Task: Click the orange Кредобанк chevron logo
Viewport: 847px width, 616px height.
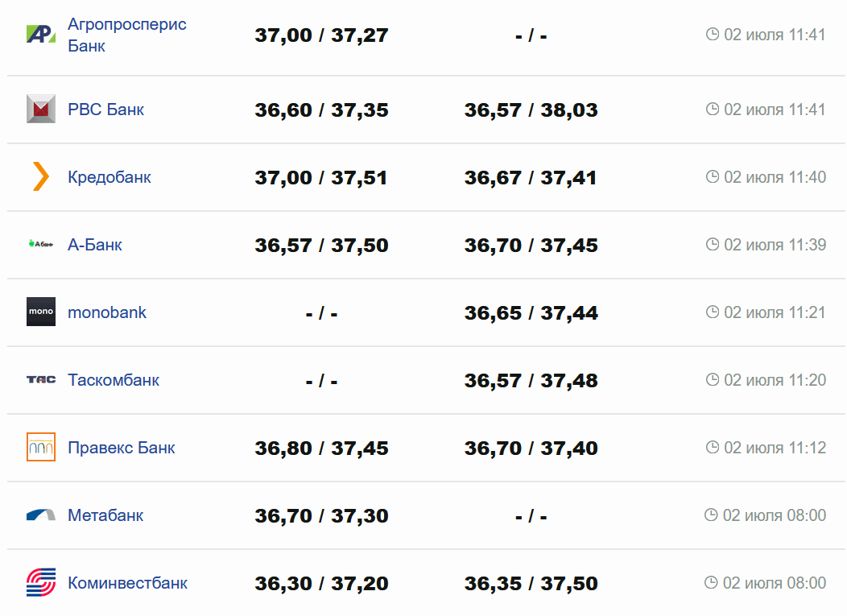Action: tap(40, 176)
